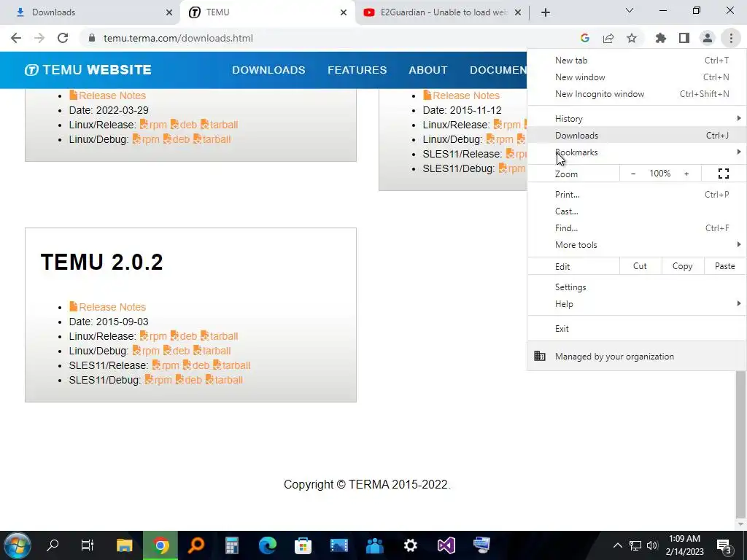This screenshot has width=747, height=560.
Task: Open Visual Studio from the taskbar
Action: [x=446, y=545]
